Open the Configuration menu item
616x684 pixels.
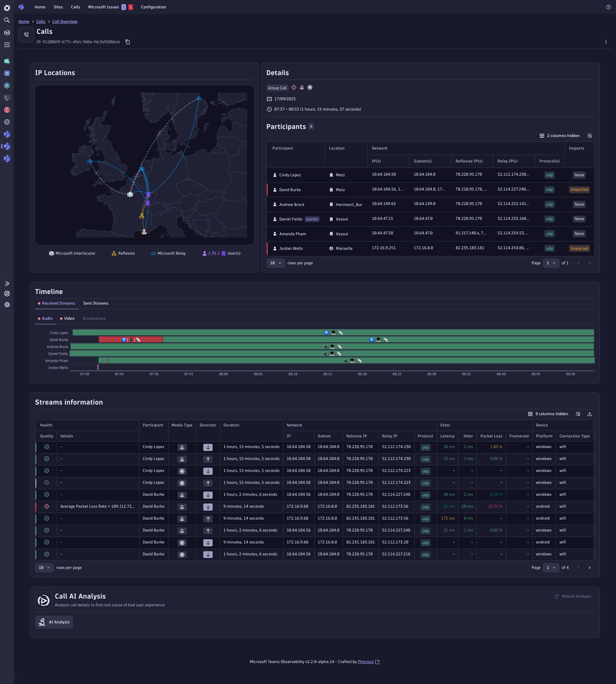tap(154, 7)
